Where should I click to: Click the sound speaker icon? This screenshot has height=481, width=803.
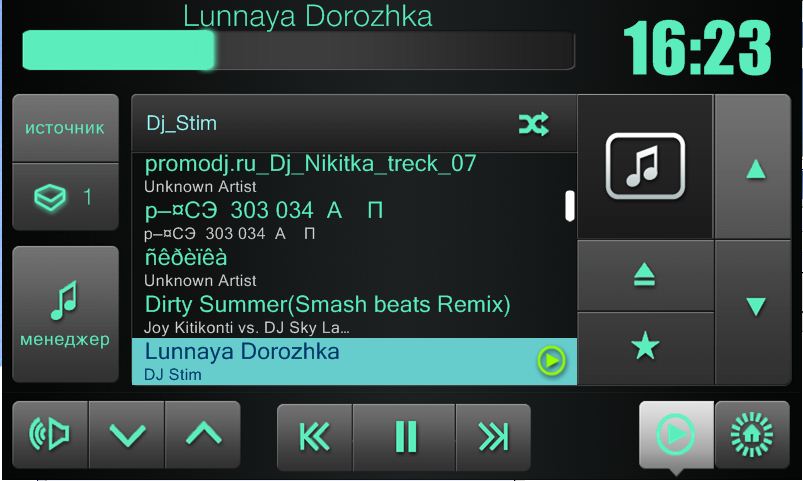(50, 435)
